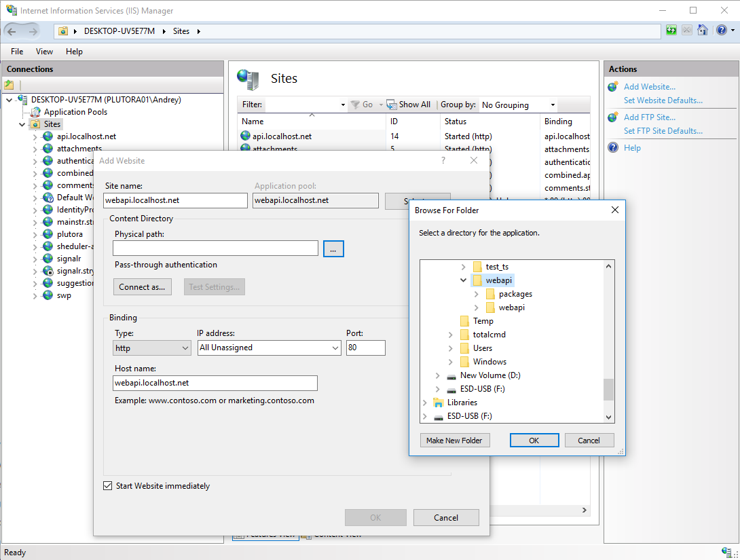The width and height of the screenshot is (740, 560).
Task: Select ESD-USB (F:) under Libraries
Action: (470, 416)
